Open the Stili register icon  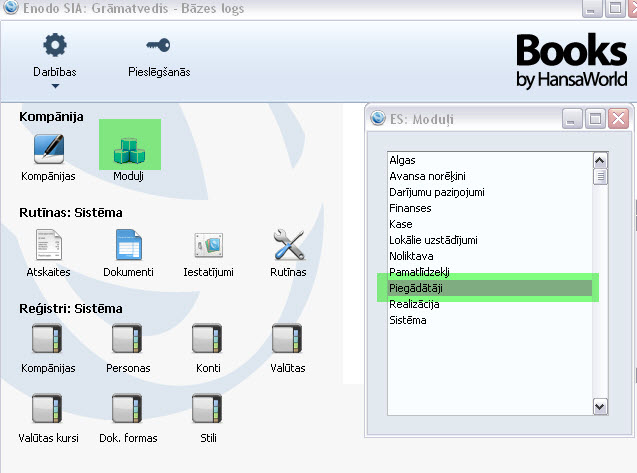207,408
